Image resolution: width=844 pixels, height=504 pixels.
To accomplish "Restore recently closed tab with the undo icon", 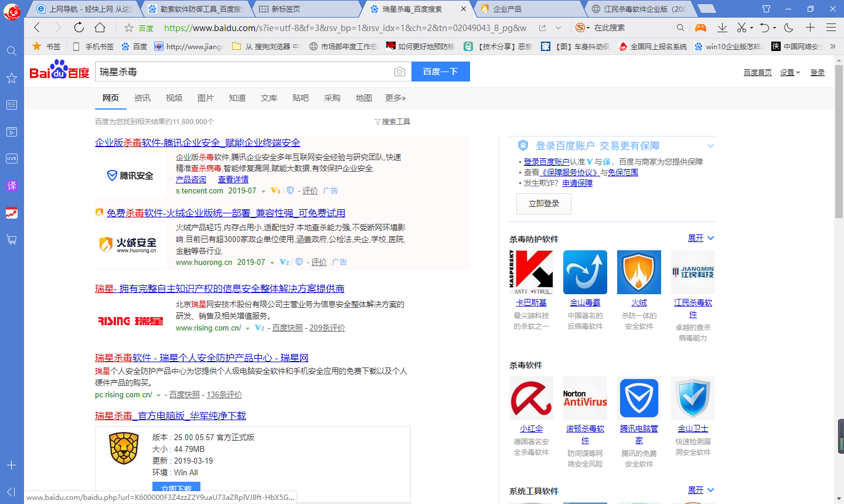I will click(764, 28).
